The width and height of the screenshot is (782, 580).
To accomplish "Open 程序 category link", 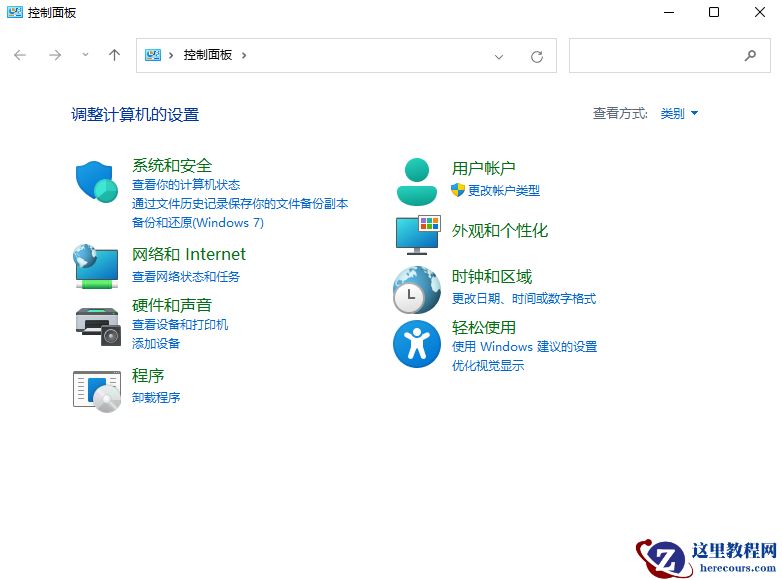I will (x=148, y=376).
